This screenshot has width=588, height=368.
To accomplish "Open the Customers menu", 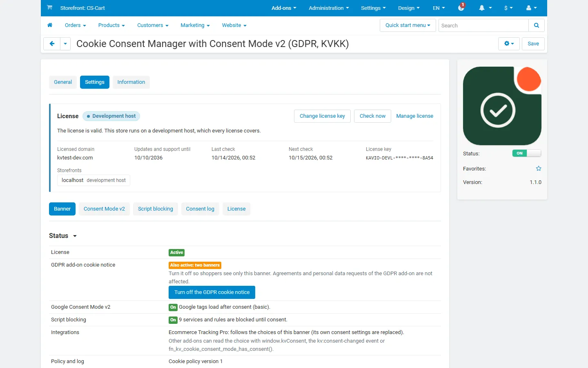I will (x=153, y=25).
